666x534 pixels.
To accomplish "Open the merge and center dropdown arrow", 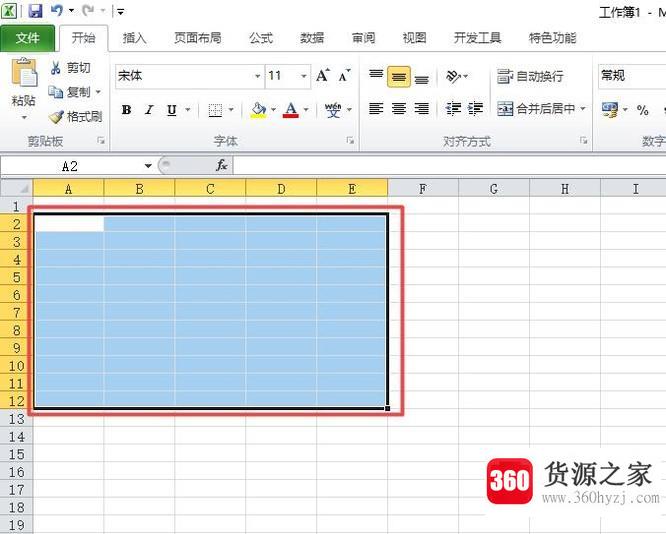I will 583,109.
